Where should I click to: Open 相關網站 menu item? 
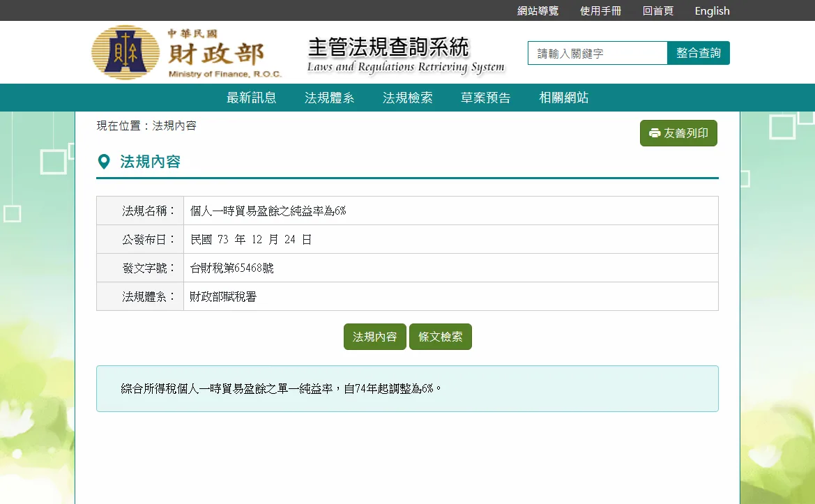tap(563, 98)
